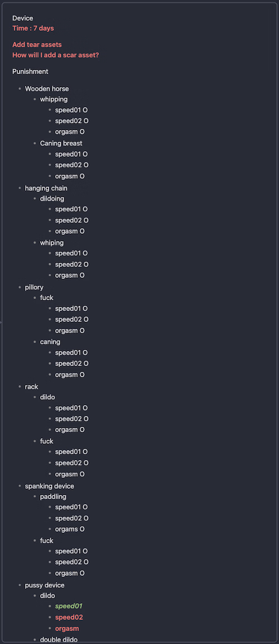Click the "Device" heading text
The image size is (279, 644).
click(x=23, y=18)
